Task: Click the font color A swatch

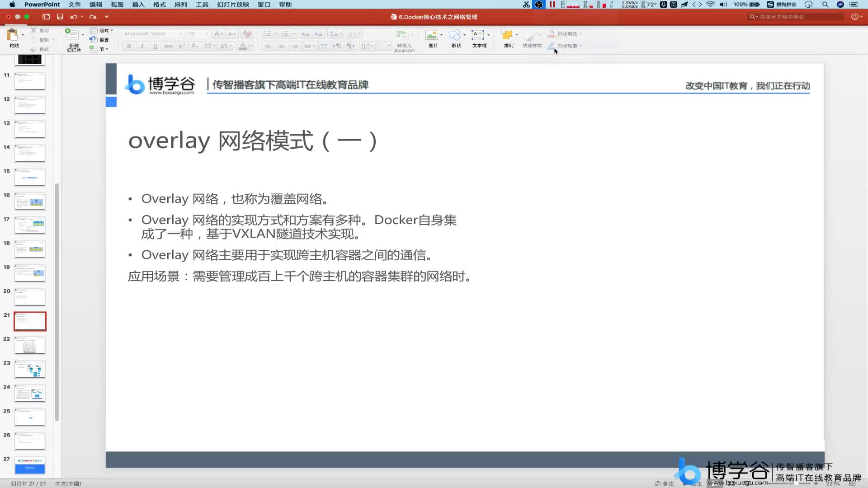Action: click(x=243, y=46)
